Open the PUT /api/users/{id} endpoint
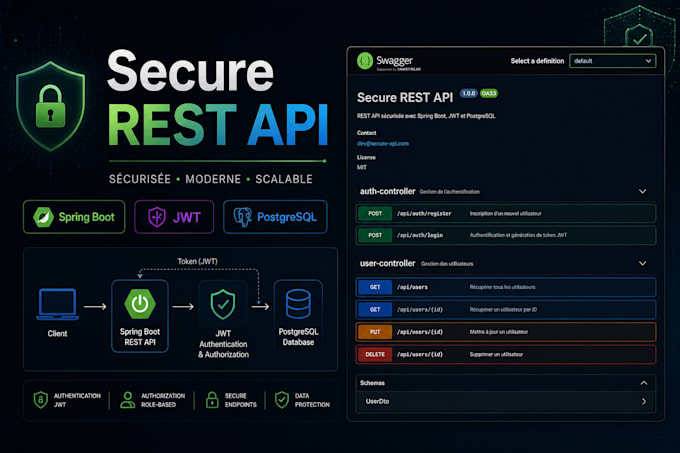 [x=506, y=332]
